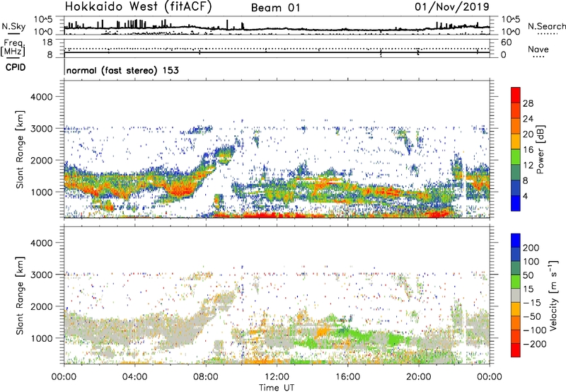Pick the light green segment of Power color bar

click(516, 157)
